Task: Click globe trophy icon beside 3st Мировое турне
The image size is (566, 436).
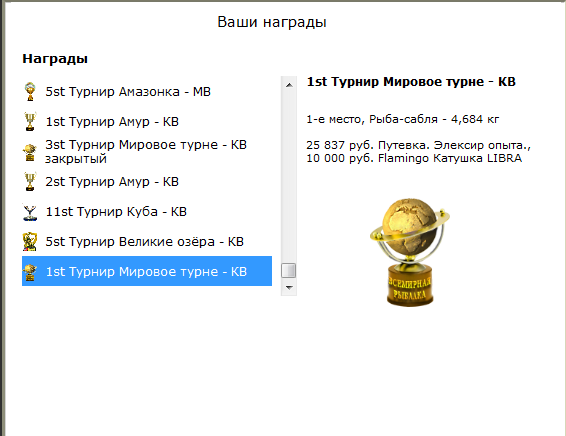Action: pos(30,152)
